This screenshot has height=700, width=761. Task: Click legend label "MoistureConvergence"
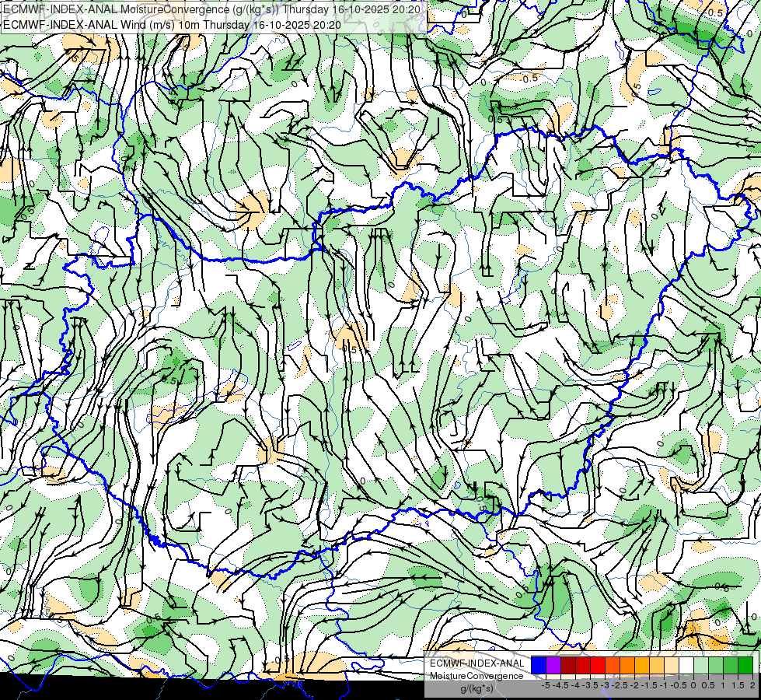tap(476, 676)
